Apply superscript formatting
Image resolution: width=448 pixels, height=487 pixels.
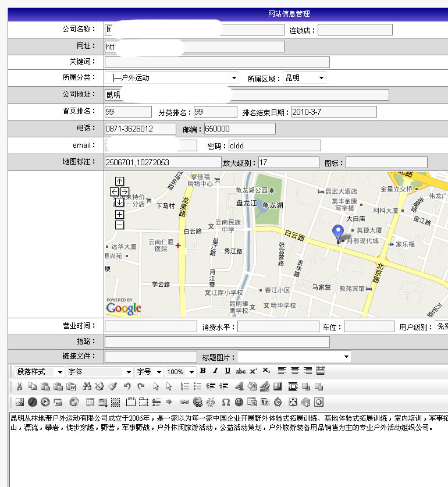tap(254, 371)
